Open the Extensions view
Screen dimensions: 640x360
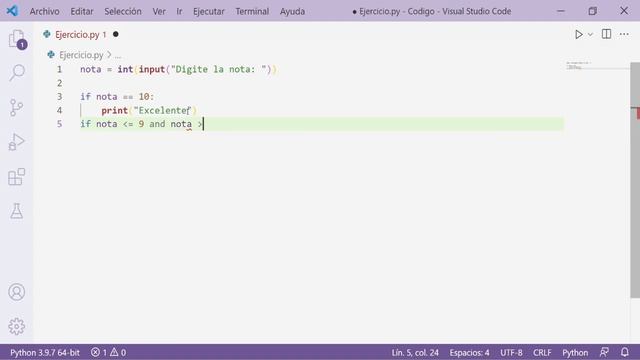(17, 177)
